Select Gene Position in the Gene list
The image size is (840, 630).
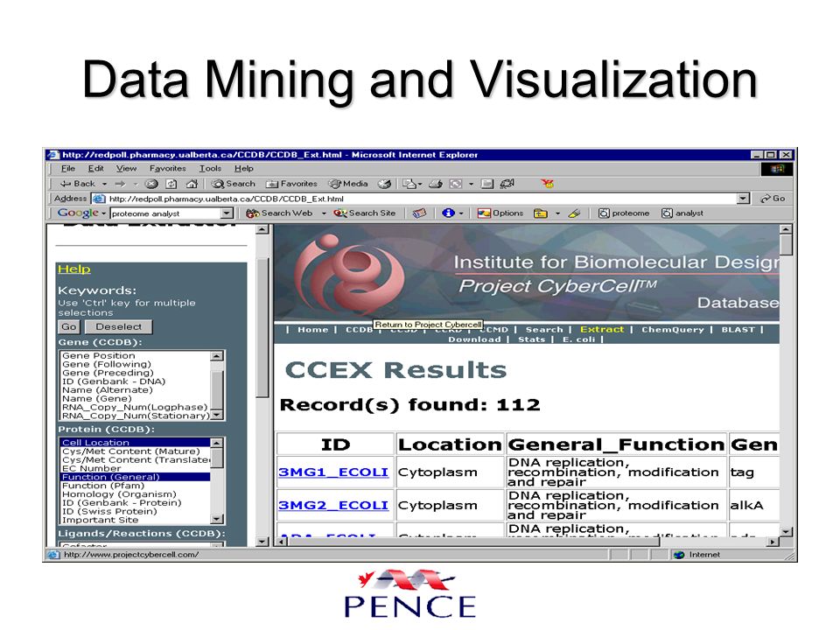click(x=135, y=356)
